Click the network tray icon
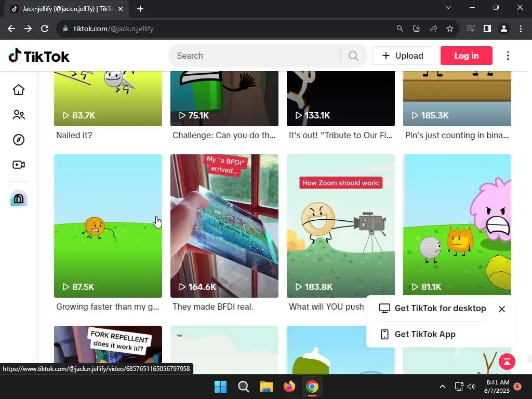Screen dimensions: 532x399 pos(459,387)
